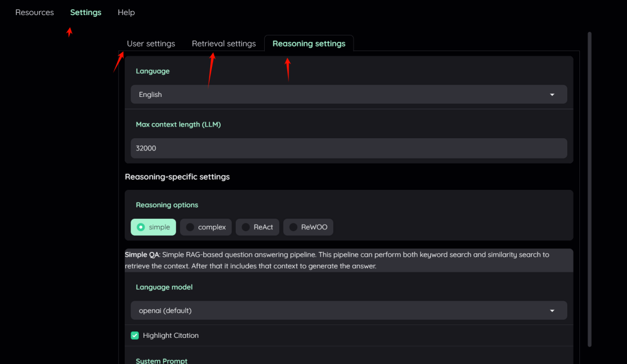The height and width of the screenshot is (364, 627).
Task: Switch to the Retrieval settings tab
Action: tap(224, 43)
